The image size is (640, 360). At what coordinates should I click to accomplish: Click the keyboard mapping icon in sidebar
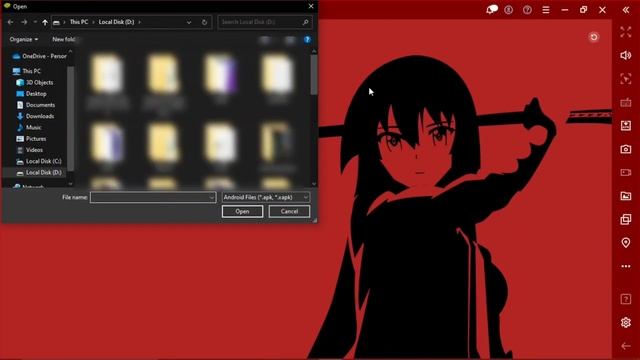tap(626, 102)
